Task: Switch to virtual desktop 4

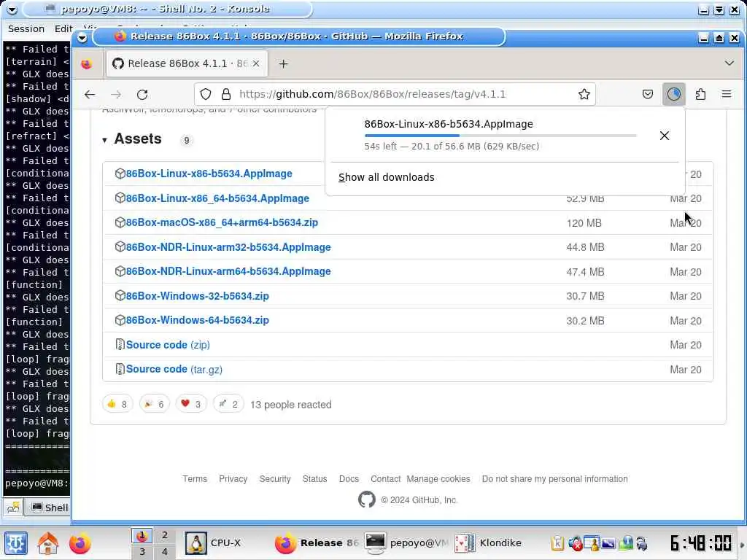Action: pyautogui.click(x=164, y=552)
